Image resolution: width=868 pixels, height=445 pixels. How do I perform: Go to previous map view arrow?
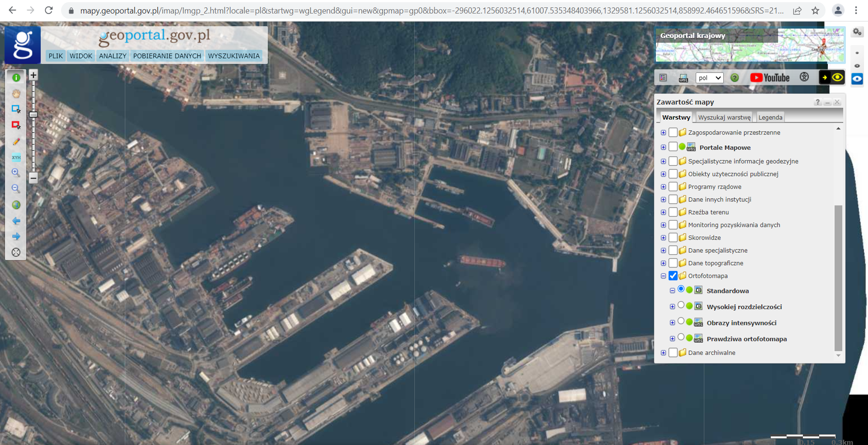pos(16,221)
